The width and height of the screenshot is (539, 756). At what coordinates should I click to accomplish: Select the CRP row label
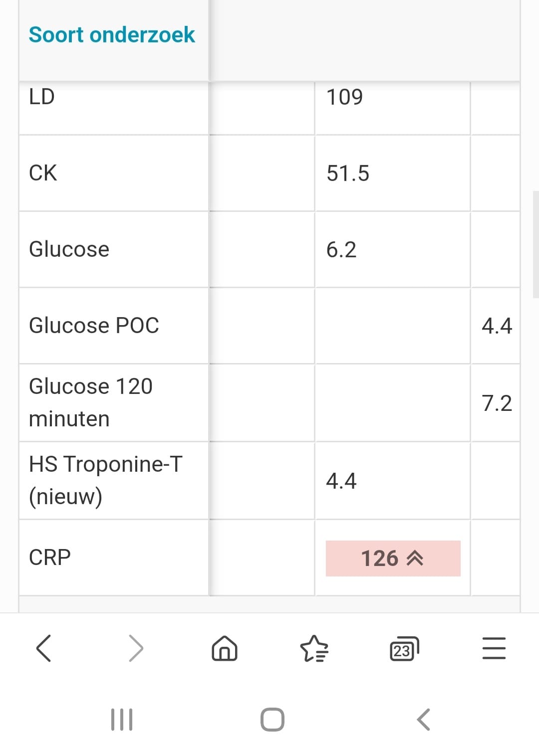(x=50, y=558)
